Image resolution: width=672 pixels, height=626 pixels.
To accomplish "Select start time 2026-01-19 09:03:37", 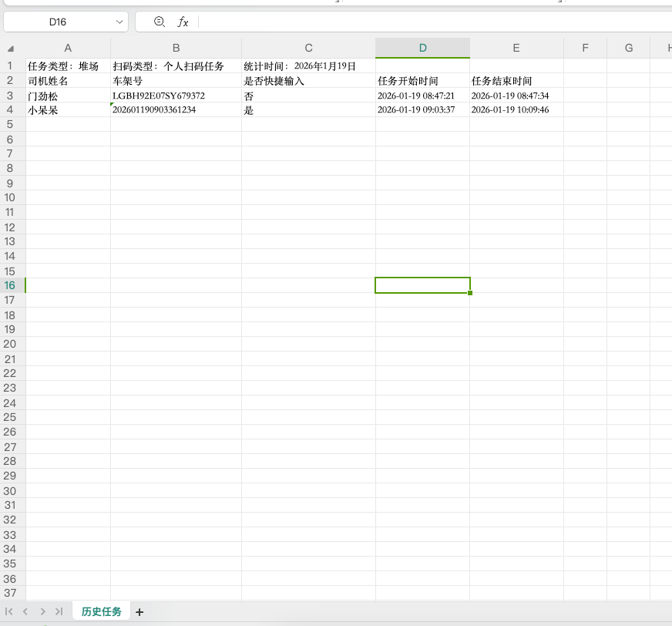I will click(422, 109).
